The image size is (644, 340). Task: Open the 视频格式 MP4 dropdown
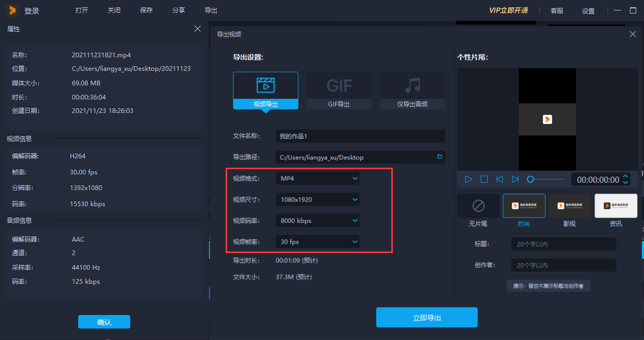(x=317, y=178)
